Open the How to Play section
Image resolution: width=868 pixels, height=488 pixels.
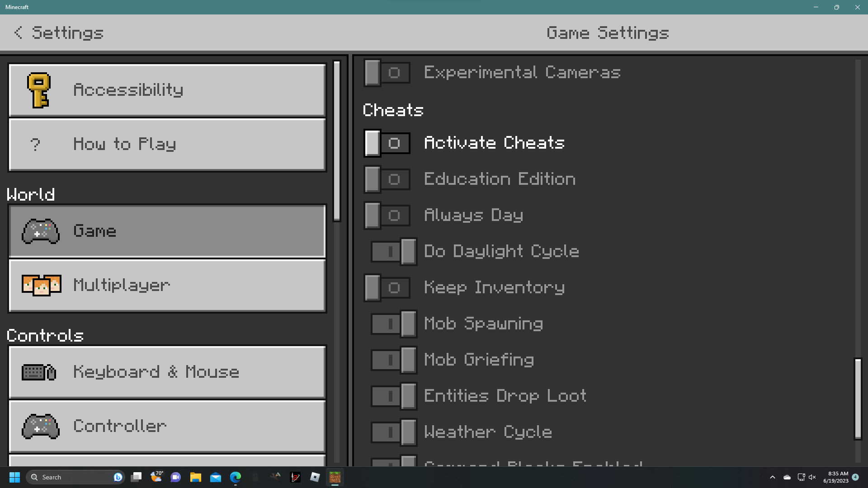point(167,145)
